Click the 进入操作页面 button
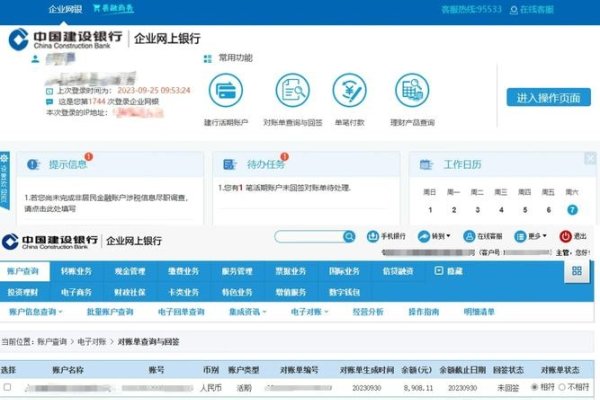Viewport: 600px width, 400px height. pos(548,98)
